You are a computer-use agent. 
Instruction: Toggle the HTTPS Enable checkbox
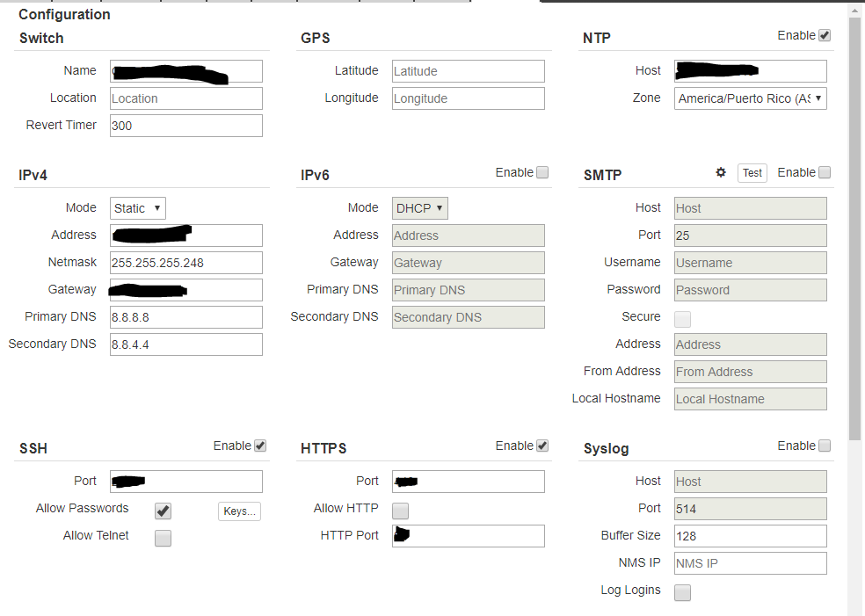pyautogui.click(x=542, y=446)
